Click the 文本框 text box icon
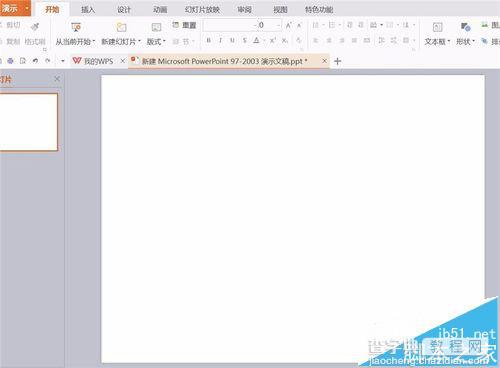The width and height of the screenshot is (500, 368). coord(437,27)
